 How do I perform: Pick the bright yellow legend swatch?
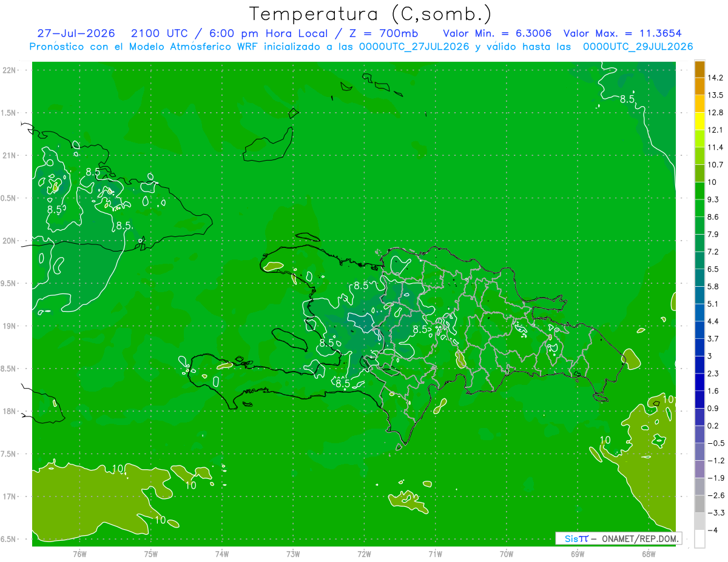pyautogui.click(x=699, y=121)
